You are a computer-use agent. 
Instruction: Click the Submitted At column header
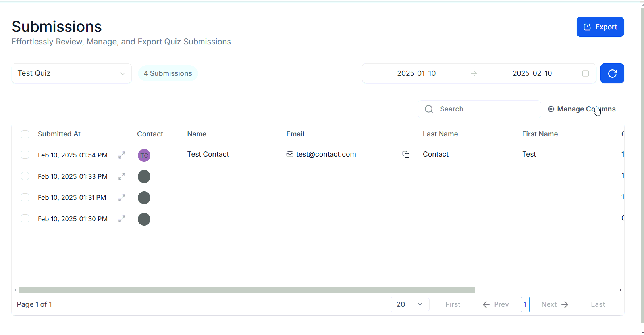coord(59,134)
